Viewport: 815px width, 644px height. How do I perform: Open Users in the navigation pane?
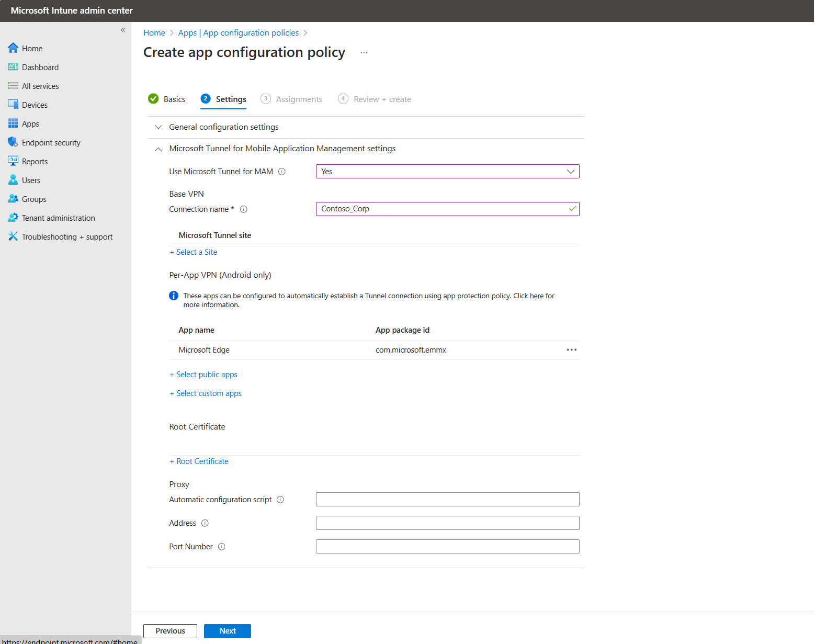30,180
